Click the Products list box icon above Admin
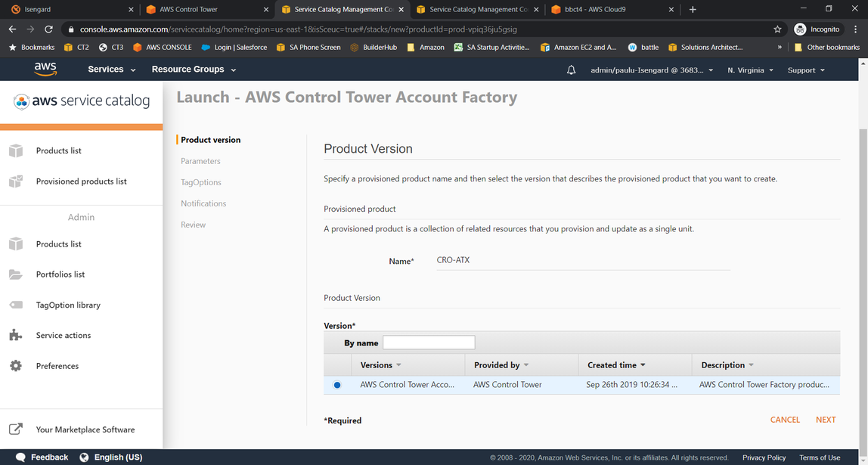The width and height of the screenshot is (868, 465). coord(15,150)
